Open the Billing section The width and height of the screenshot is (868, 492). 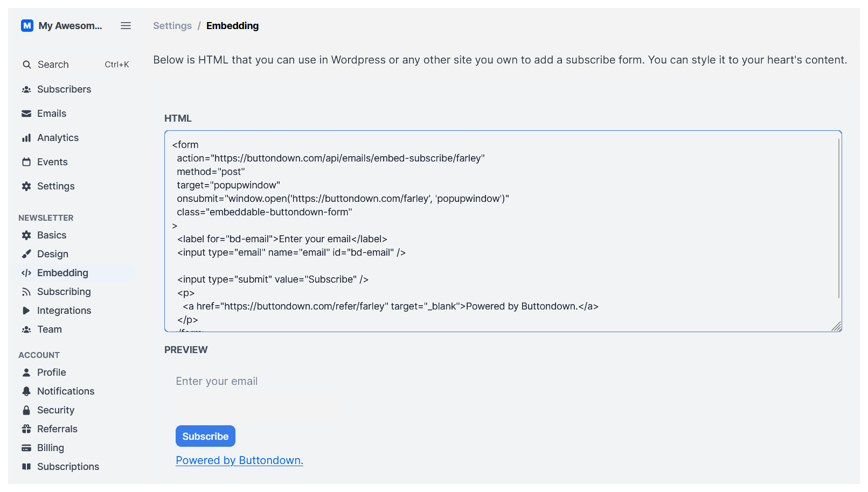click(50, 448)
